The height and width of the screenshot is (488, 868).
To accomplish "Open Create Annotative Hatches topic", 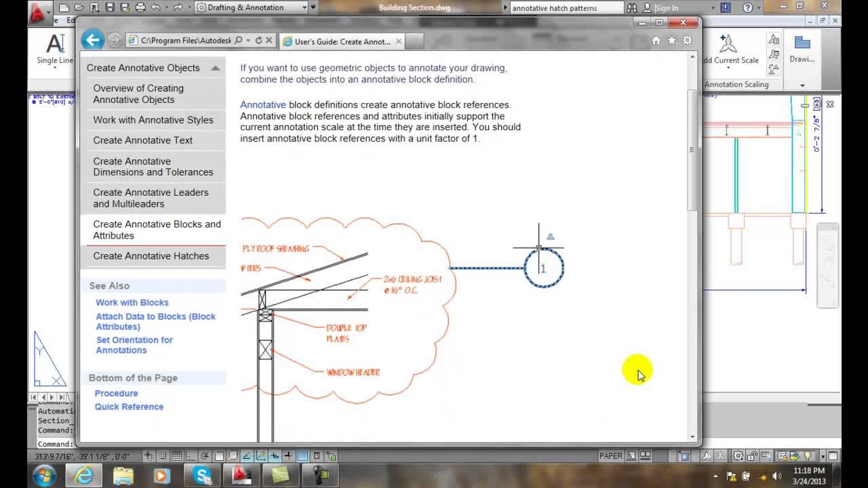I will click(153, 256).
